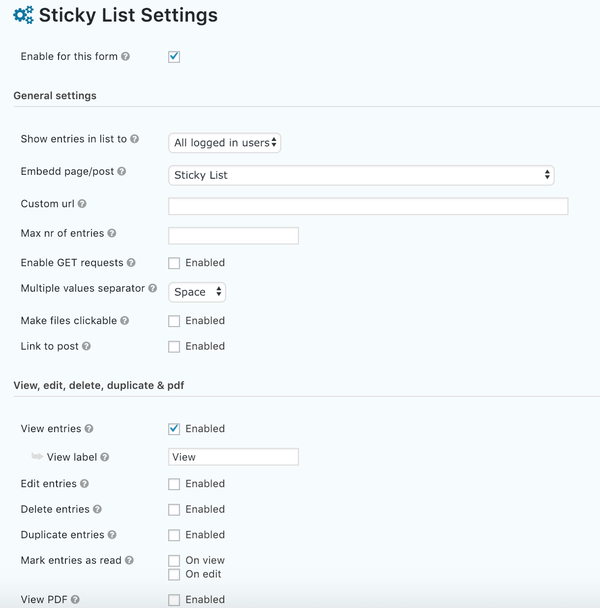The height and width of the screenshot is (608, 600).
Task: Enable GET requests checkbox
Action: (x=174, y=263)
